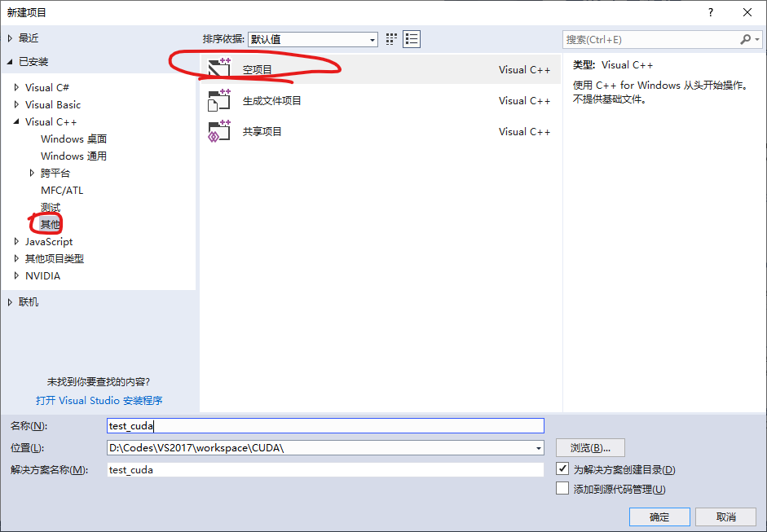Screen dimensions: 767x532
Task: Switch to medium icons view
Action: point(391,39)
